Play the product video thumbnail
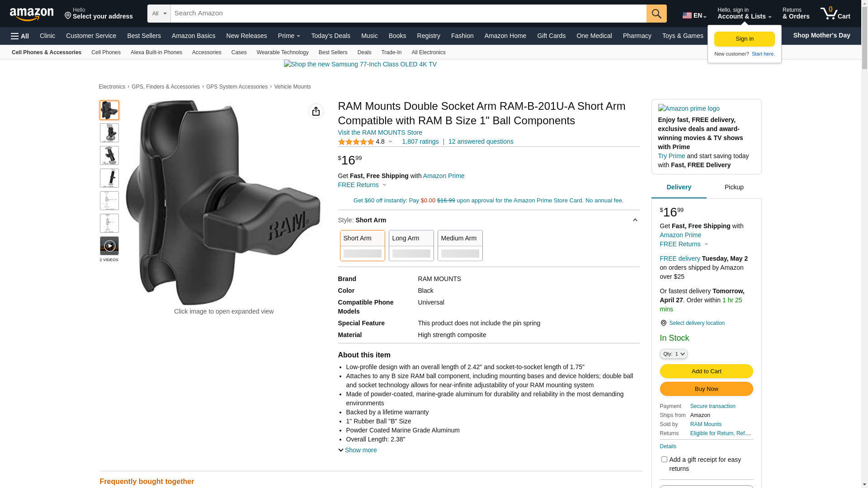The height and width of the screenshot is (488, 868). [109, 246]
